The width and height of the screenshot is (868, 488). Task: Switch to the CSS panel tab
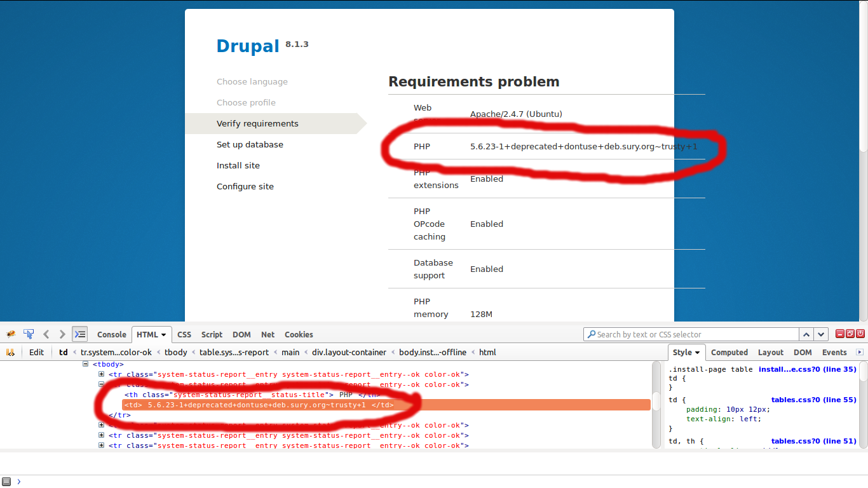(184, 334)
